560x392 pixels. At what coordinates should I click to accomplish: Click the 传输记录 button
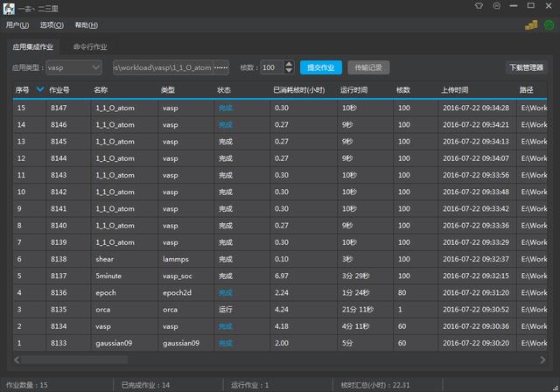[367, 67]
